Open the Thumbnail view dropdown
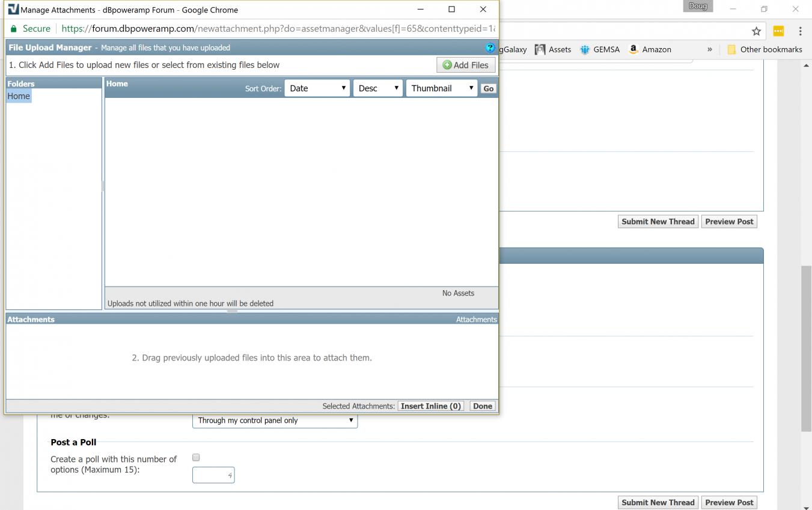 441,88
